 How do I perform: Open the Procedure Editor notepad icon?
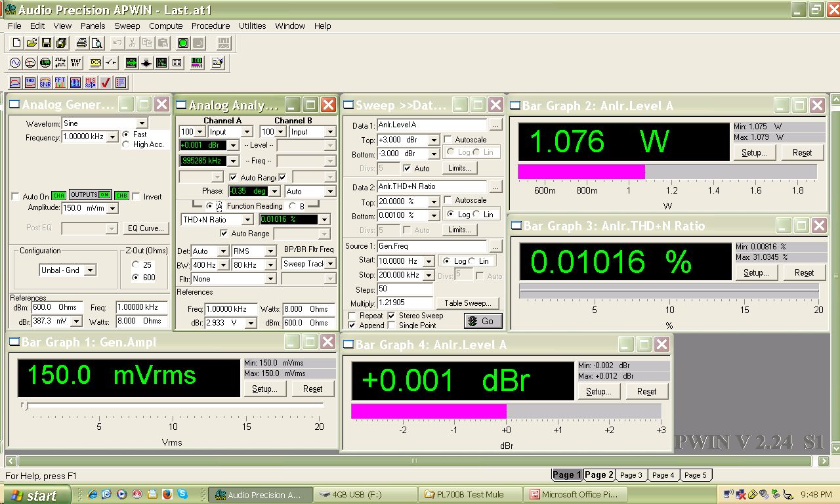(x=218, y=63)
